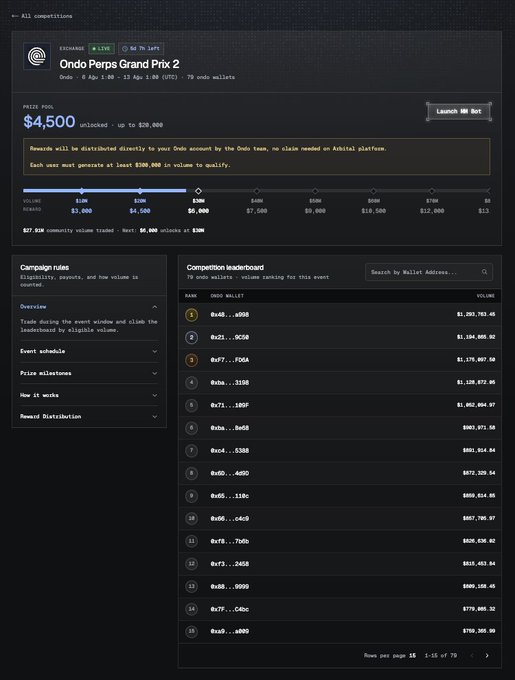Collapse the Overview section

(89, 307)
